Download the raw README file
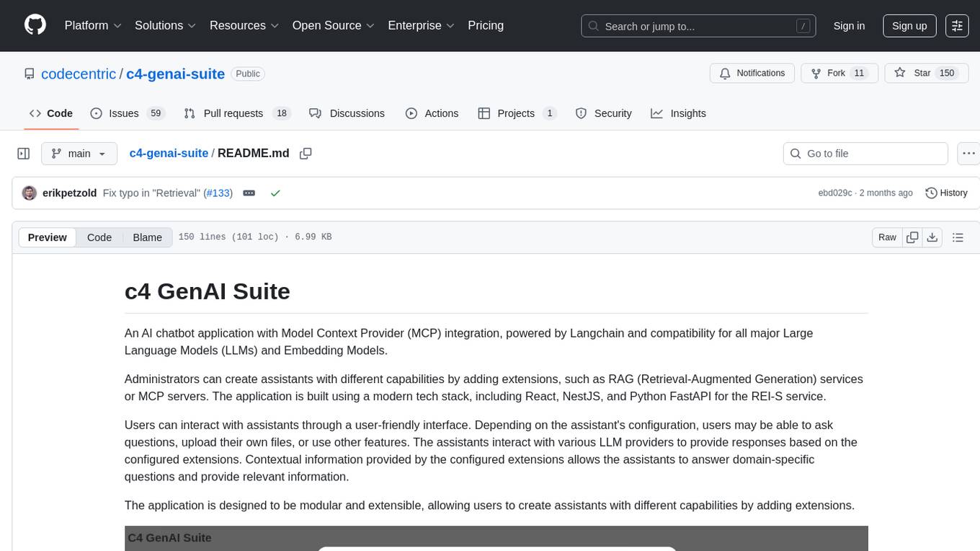The image size is (980, 551). pos(932,237)
